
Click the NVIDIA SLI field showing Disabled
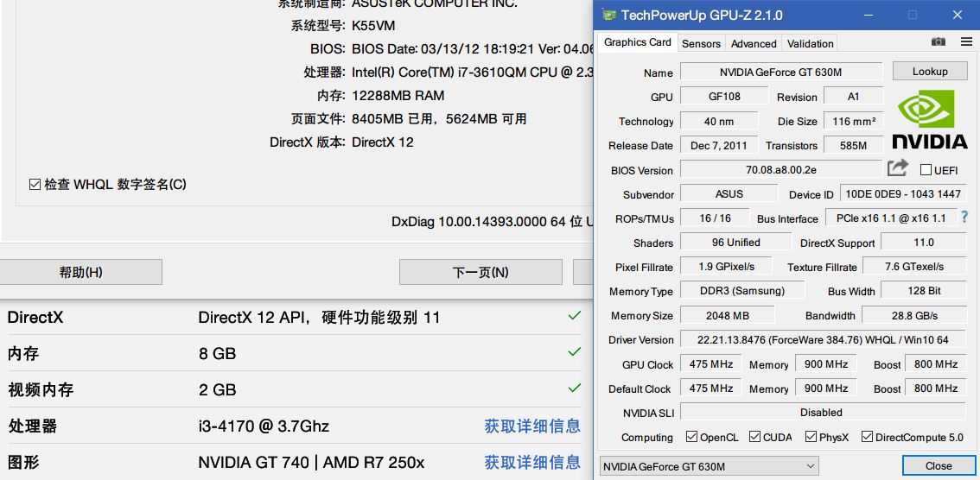click(x=823, y=412)
